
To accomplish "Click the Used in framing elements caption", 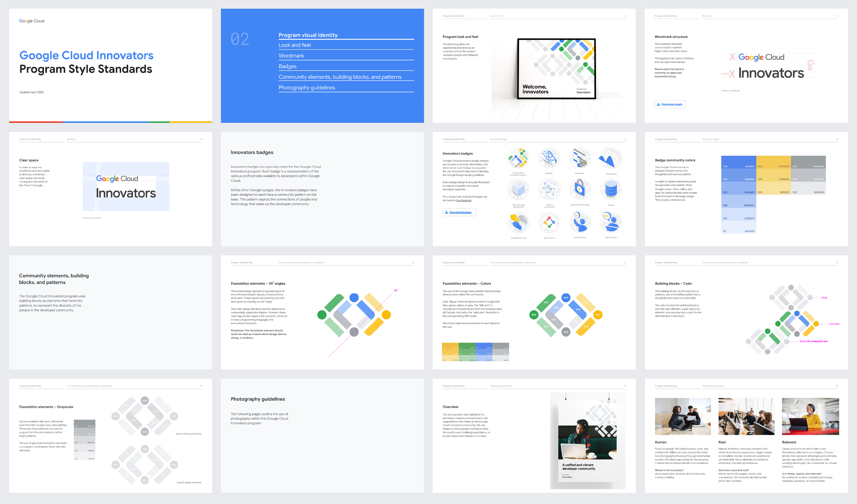I will tap(188, 434).
